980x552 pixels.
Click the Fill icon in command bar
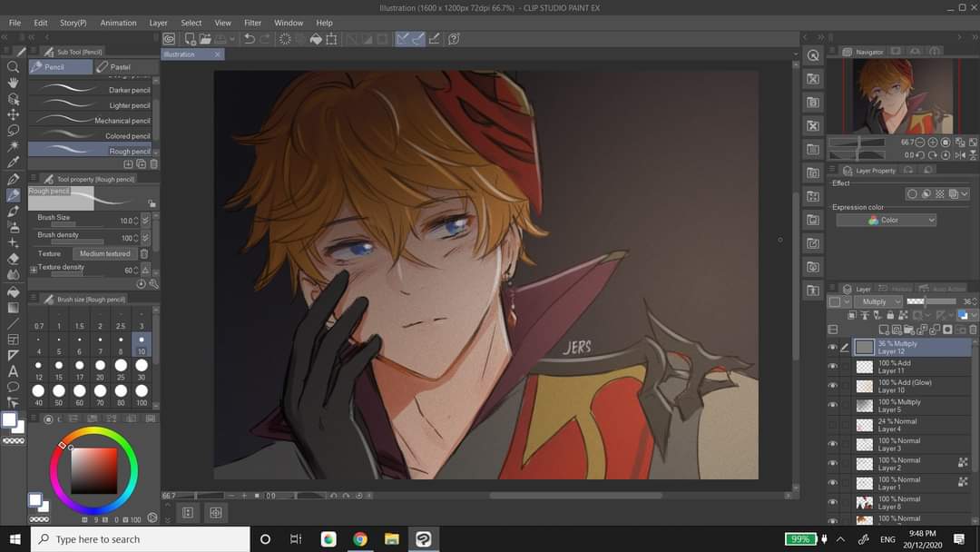click(x=316, y=39)
